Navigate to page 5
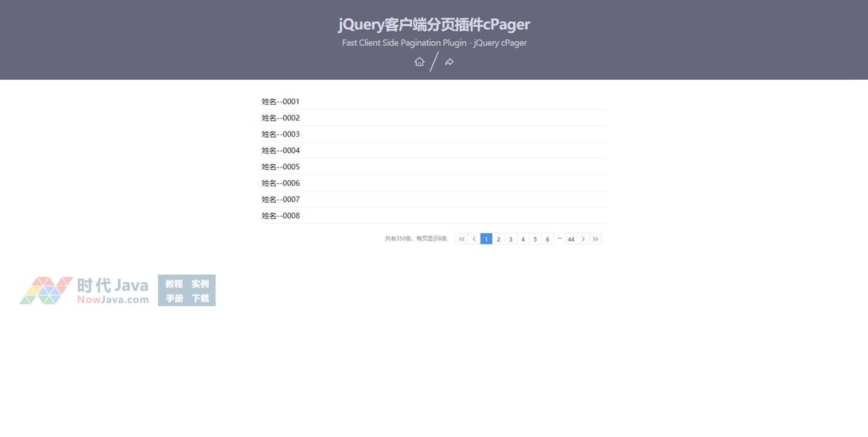 coord(535,239)
